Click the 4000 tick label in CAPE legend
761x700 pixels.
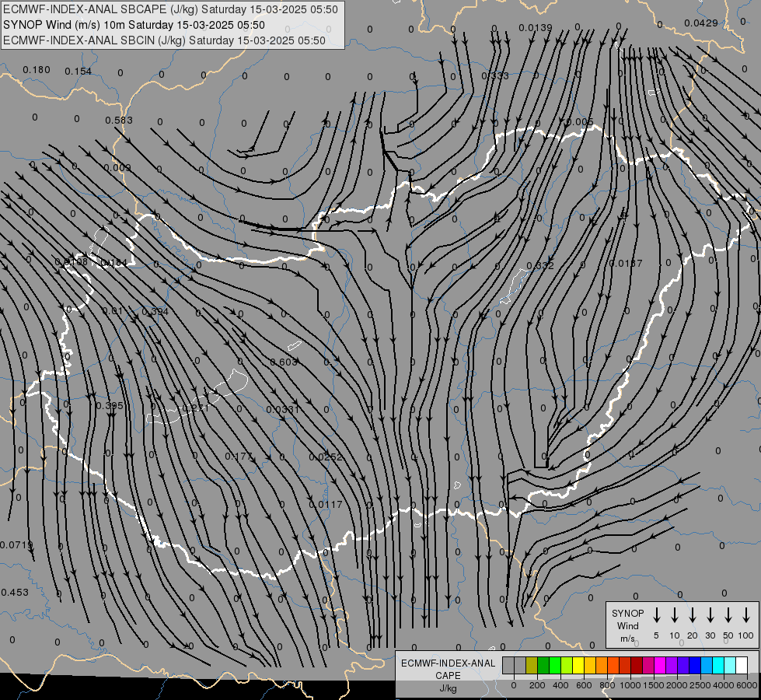[723, 685]
